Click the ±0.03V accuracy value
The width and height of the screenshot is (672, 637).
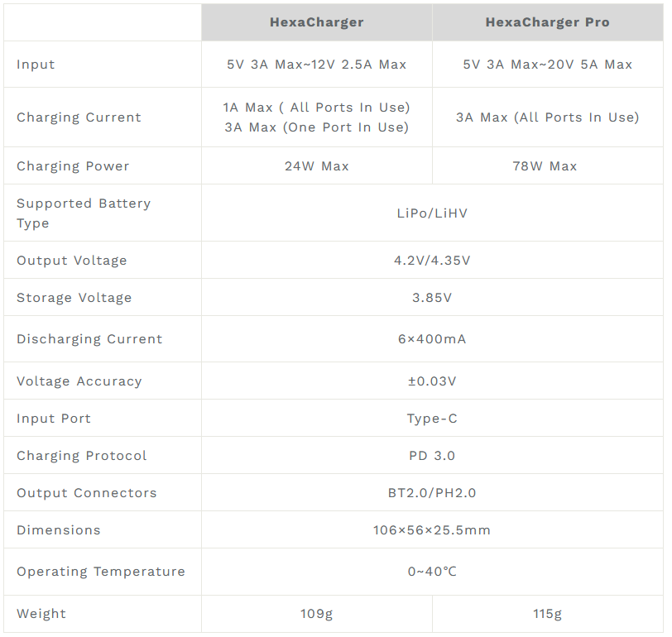[x=432, y=381]
